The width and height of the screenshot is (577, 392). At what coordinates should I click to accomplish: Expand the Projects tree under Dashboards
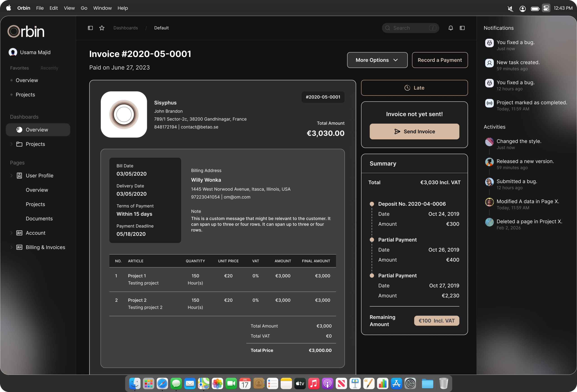point(11,144)
